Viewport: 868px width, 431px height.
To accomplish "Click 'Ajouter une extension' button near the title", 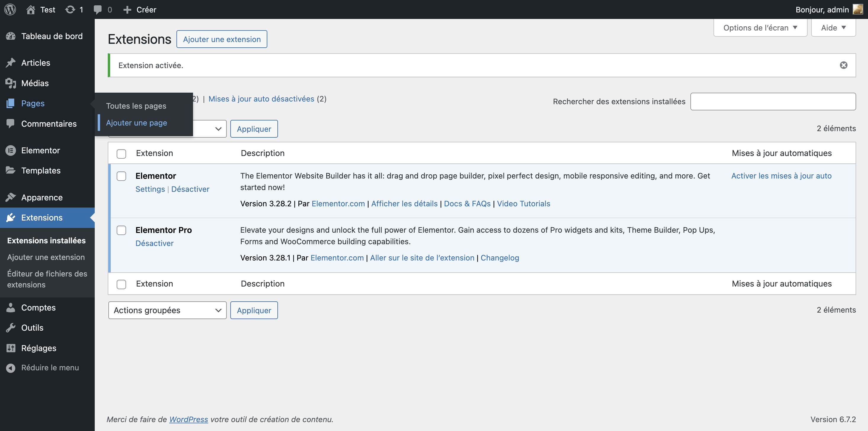I will pos(222,39).
